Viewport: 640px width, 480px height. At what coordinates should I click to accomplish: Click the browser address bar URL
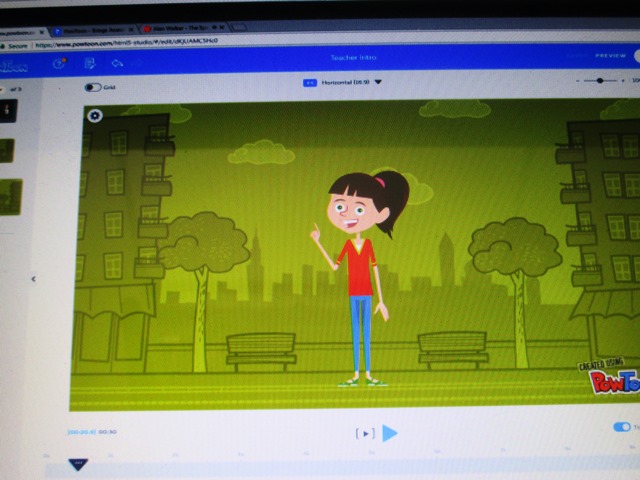point(127,42)
